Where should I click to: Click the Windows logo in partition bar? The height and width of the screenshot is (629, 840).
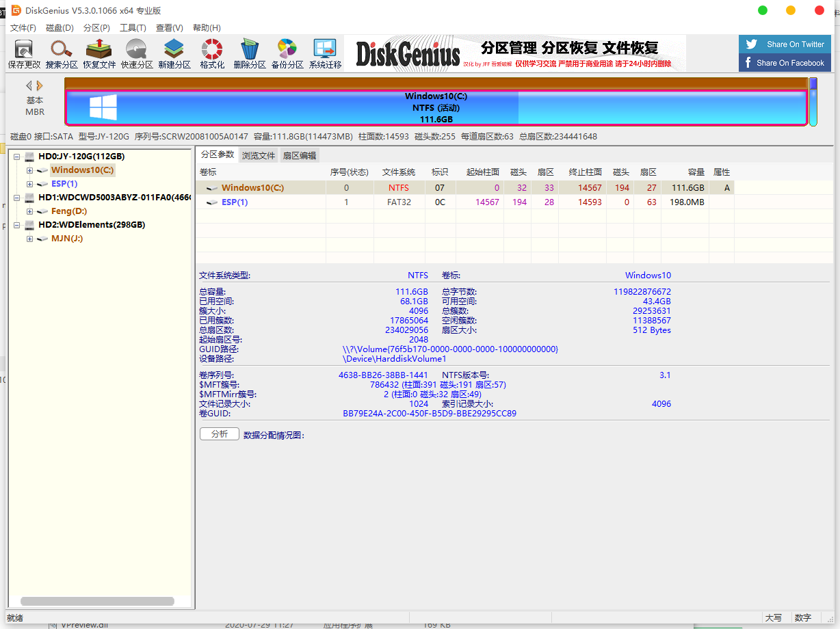(103, 107)
